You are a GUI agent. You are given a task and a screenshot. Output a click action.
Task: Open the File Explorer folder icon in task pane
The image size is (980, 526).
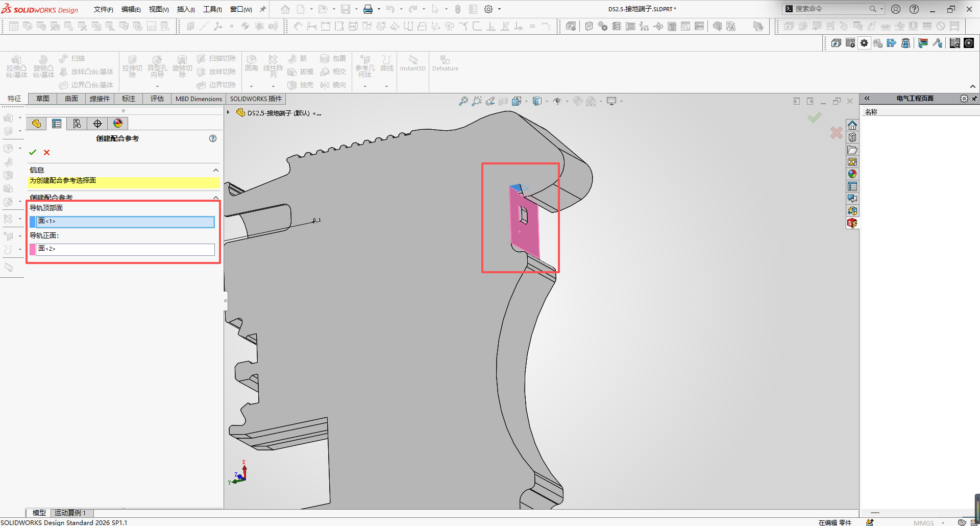(852, 150)
